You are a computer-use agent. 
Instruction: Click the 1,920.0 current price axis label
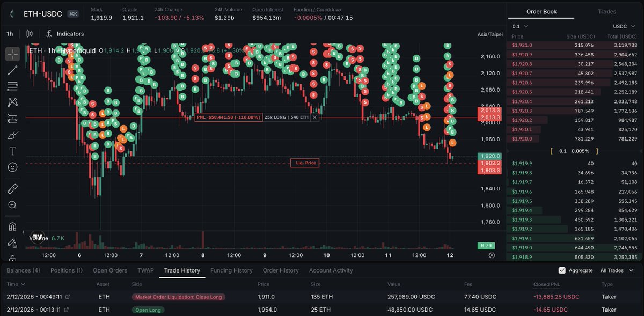[489, 156]
